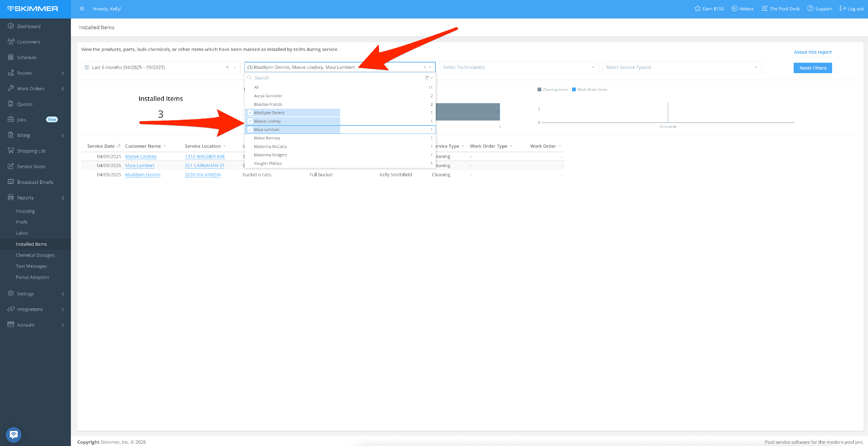Image resolution: width=868 pixels, height=446 pixels.
Task: Open the About this report link
Action: 812,52
